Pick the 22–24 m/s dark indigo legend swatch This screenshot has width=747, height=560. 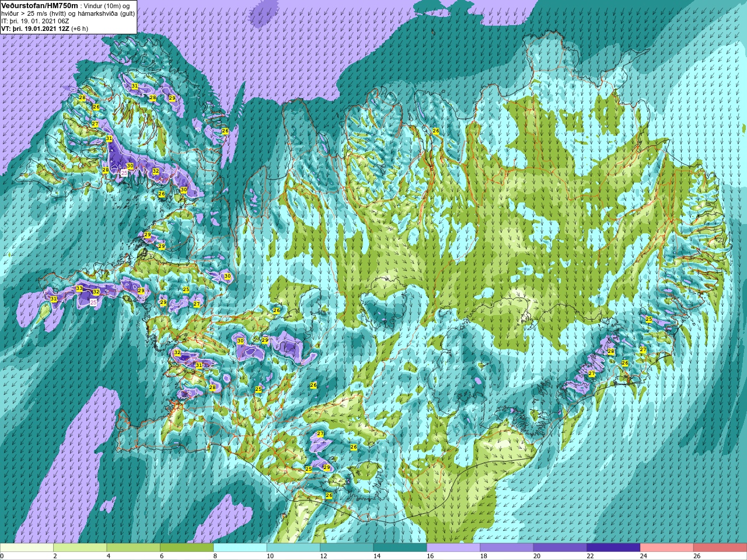point(614,548)
